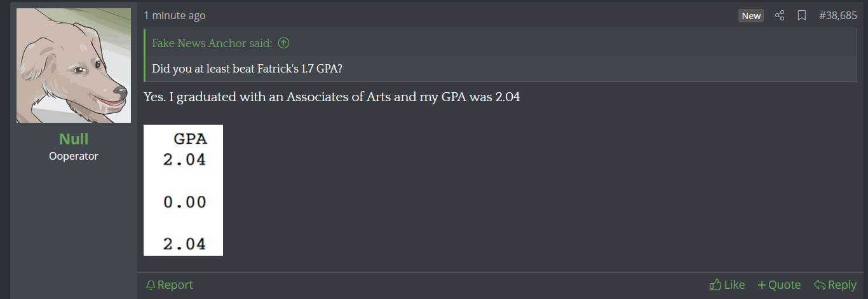Jump to quoted post via up-arrow icon

point(284,43)
